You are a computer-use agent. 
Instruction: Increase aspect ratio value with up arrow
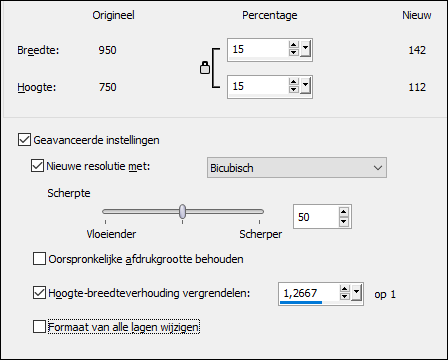click(345, 290)
